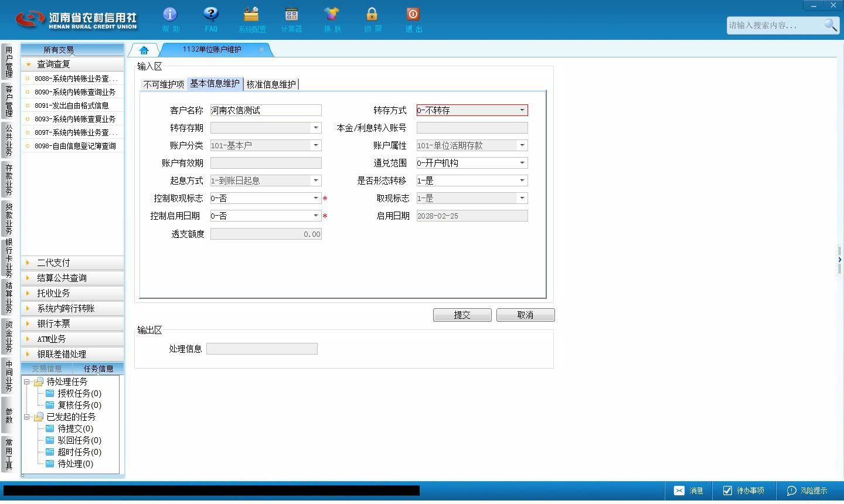Select 待处理(0) folder item
The image size is (844, 504).
69,464
